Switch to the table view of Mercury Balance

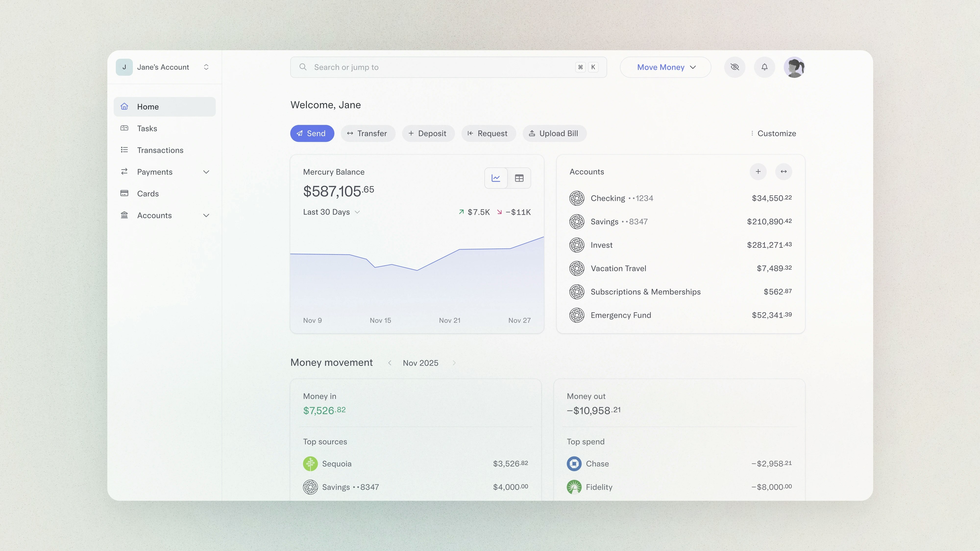(x=519, y=178)
